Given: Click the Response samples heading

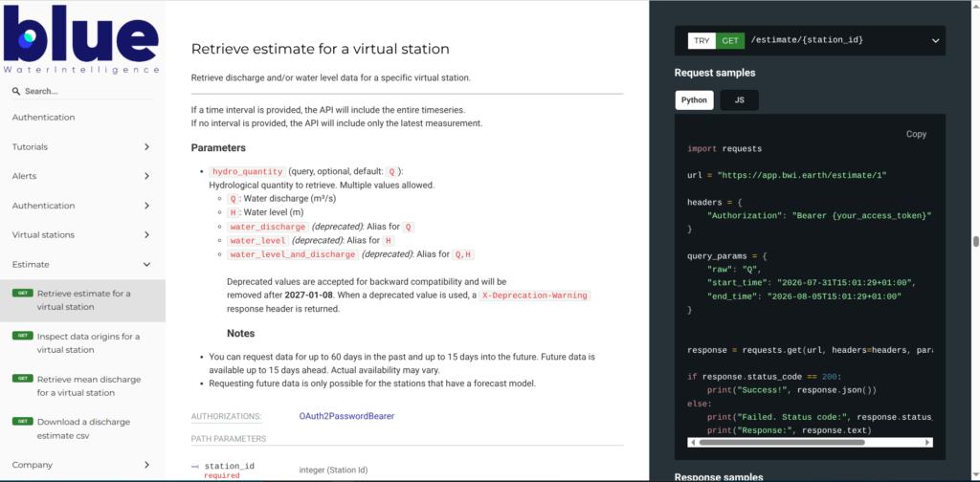Looking at the screenshot, I should (x=719, y=477).
